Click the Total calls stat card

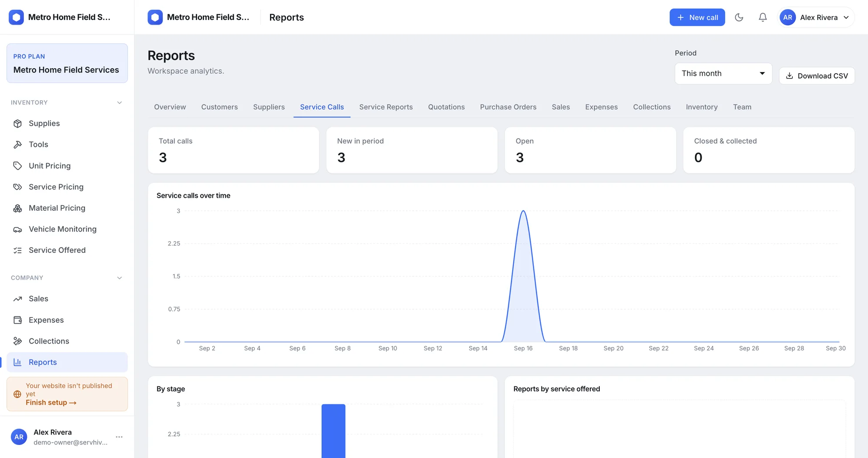(x=233, y=150)
